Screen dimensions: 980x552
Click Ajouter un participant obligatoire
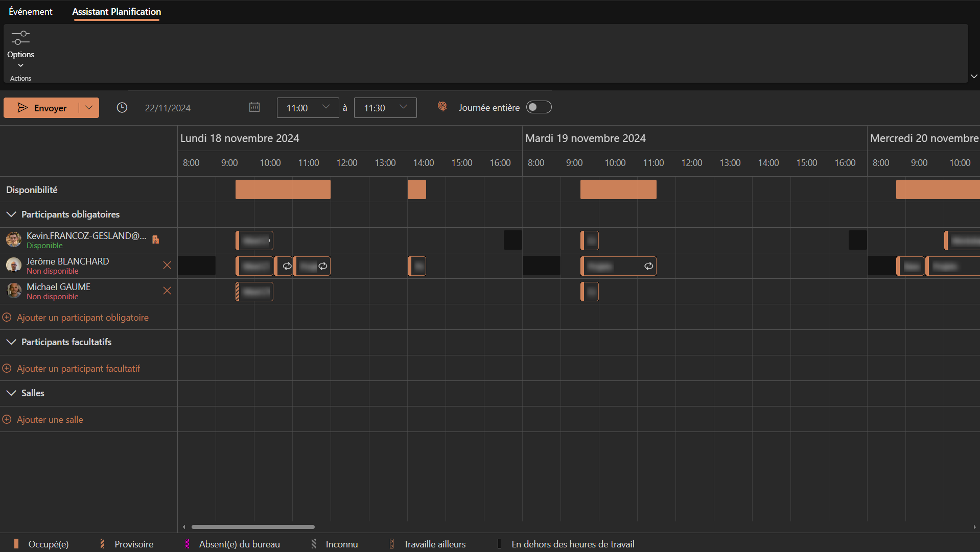tap(82, 318)
